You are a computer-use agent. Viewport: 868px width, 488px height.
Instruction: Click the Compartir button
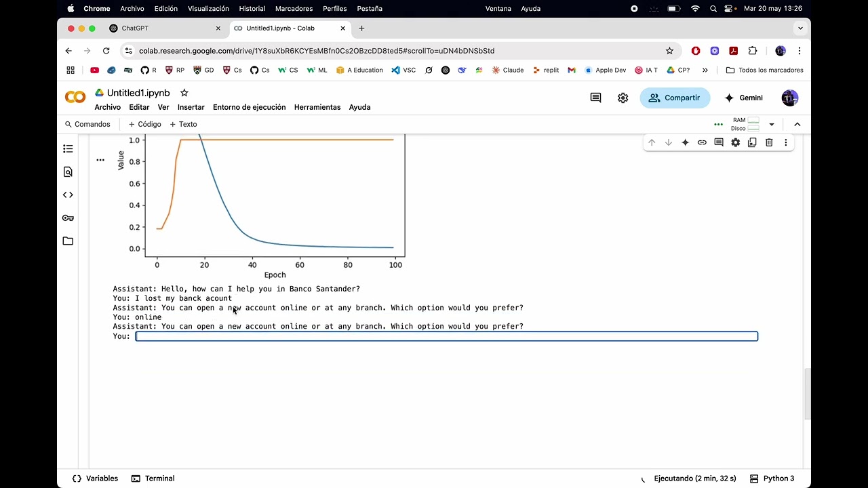(x=675, y=98)
